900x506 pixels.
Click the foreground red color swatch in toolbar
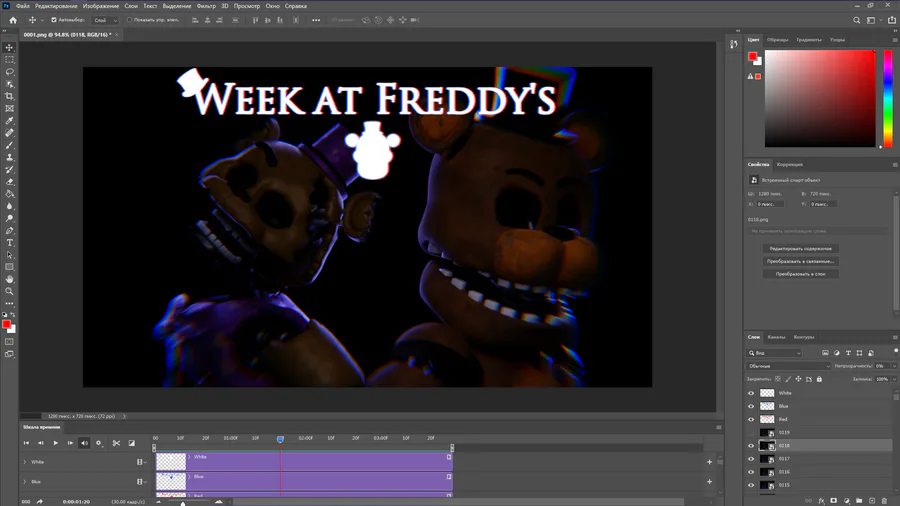(x=6, y=325)
